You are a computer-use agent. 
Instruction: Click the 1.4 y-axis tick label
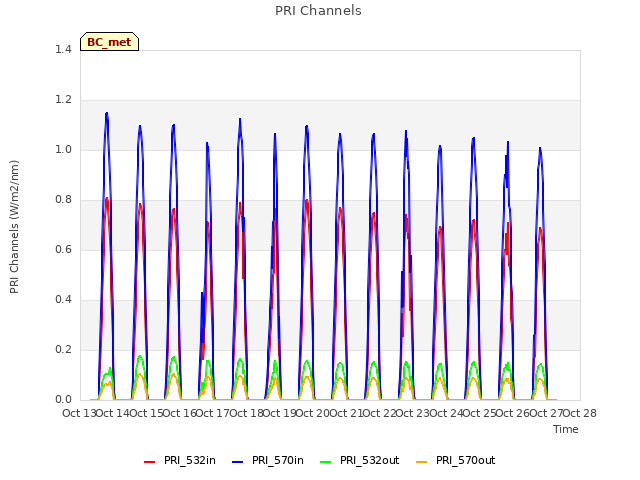point(63,49)
